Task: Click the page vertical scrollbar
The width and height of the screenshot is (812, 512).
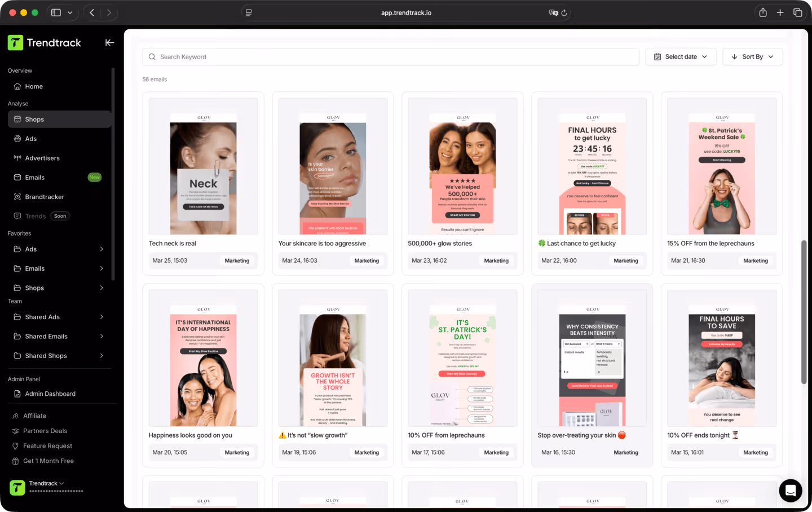Action: point(804,312)
